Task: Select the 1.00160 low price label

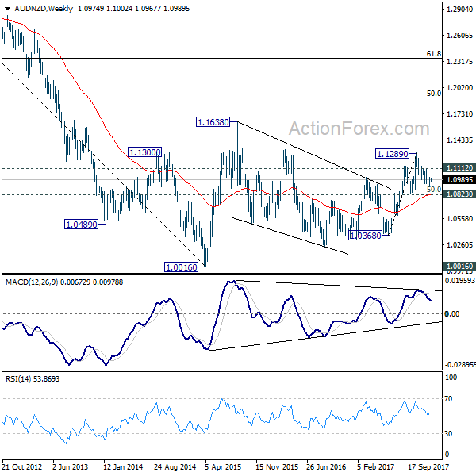Action: click(181, 267)
